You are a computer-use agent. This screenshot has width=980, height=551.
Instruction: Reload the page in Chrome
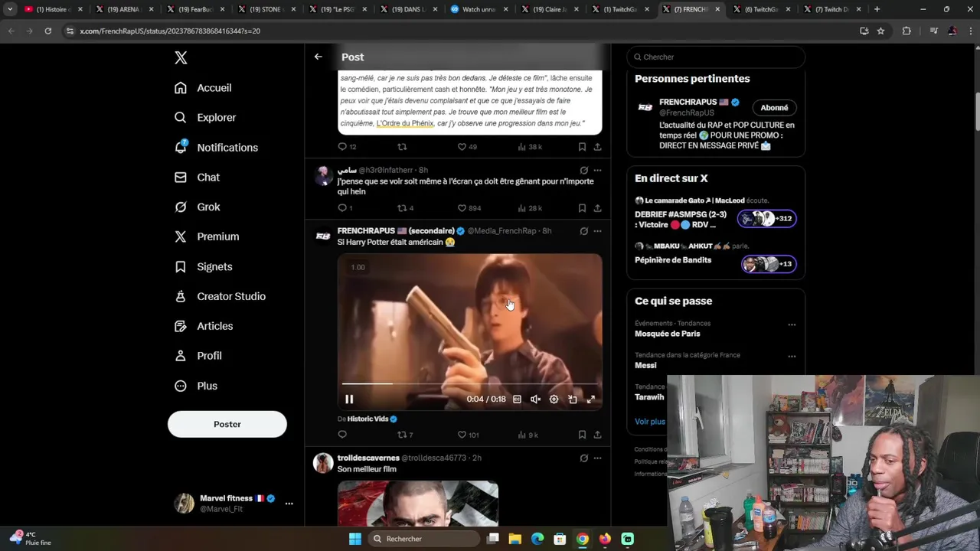pos(47,31)
